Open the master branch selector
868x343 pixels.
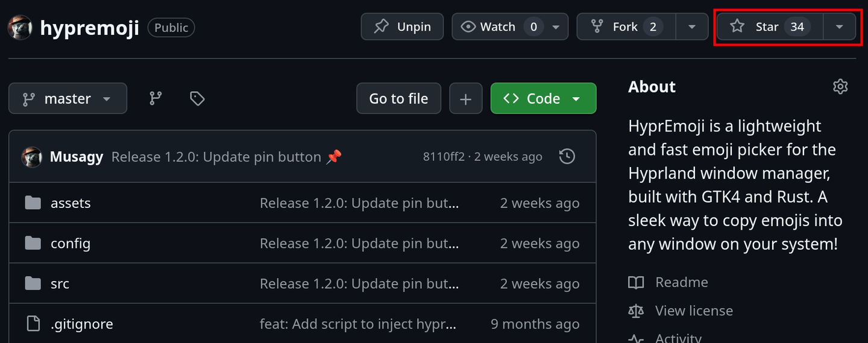pyautogui.click(x=68, y=98)
